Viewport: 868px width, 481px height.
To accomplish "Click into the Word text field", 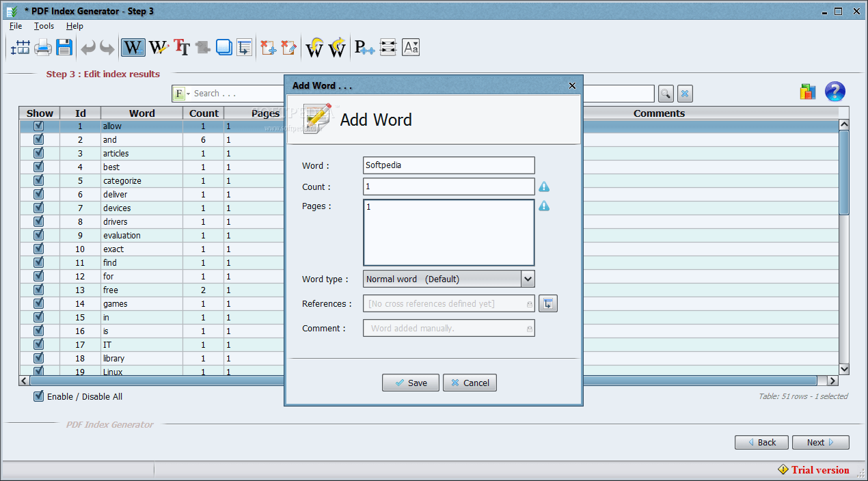I will click(x=448, y=165).
